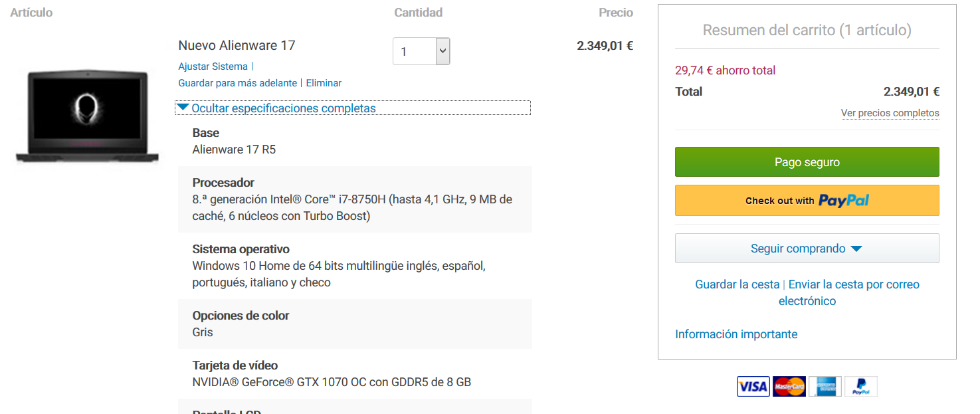
Task: Open the quantity dropdown arrow
Action: pyautogui.click(x=442, y=51)
